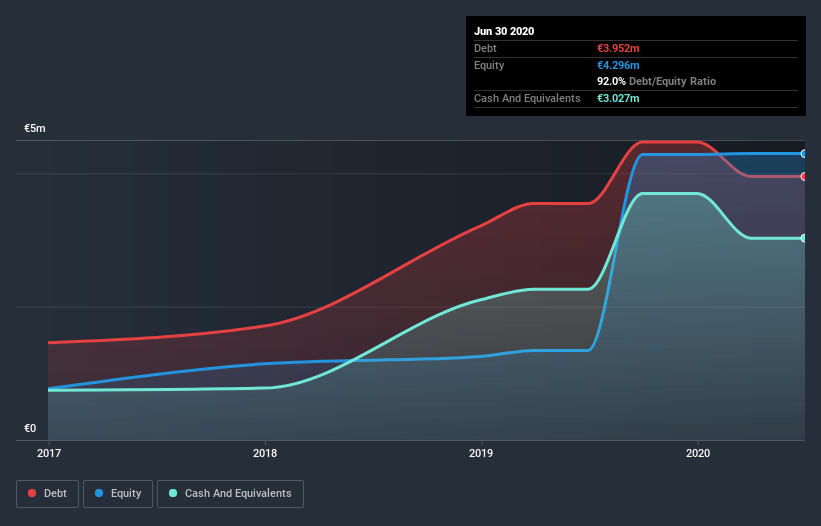821x526 pixels.
Task: Toggle the Equity series legend button
Action: [x=118, y=494]
